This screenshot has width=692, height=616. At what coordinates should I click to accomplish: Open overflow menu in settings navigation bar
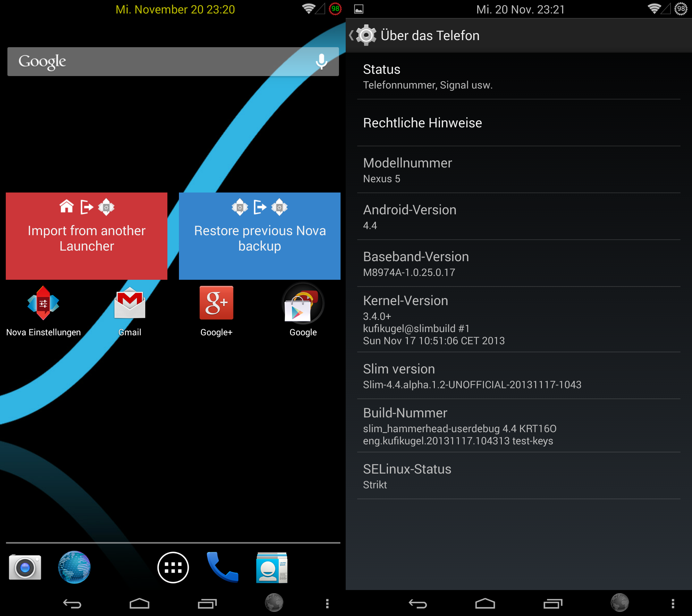pyautogui.click(x=673, y=603)
